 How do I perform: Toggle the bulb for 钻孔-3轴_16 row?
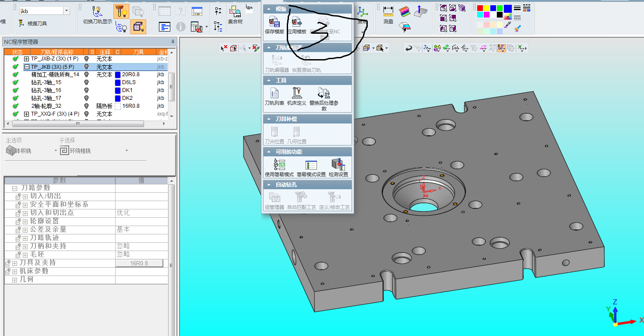pyautogui.click(x=86, y=90)
